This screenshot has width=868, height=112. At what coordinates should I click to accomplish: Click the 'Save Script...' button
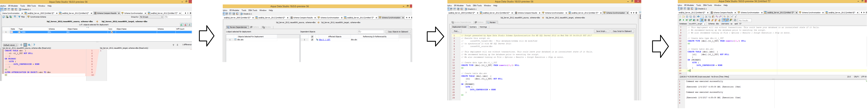pyautogui.click(x=602, y=31)
